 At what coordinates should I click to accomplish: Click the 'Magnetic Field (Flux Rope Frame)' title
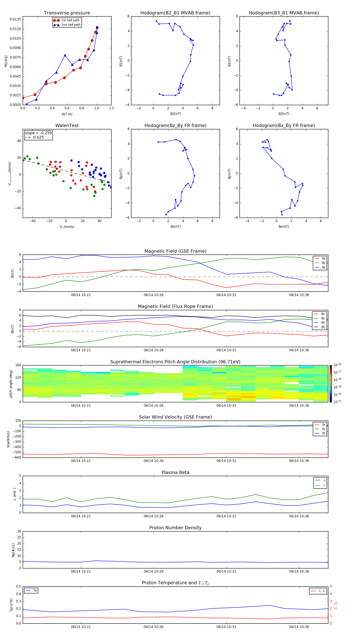175,307
